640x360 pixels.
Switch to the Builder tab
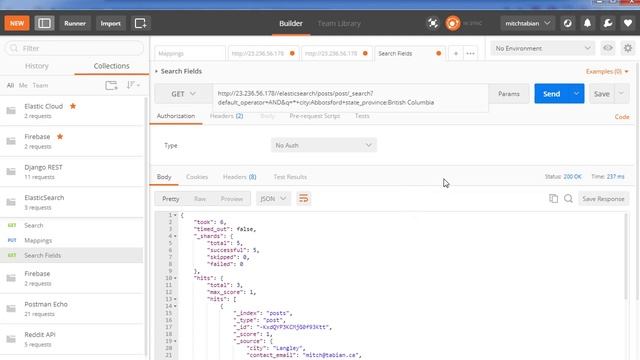pos(291,24)
